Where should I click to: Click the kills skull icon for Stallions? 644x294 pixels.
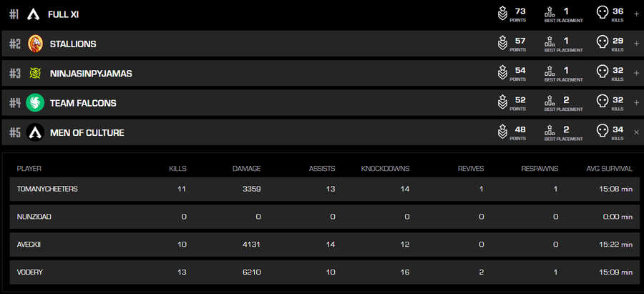tap(602, 43)
